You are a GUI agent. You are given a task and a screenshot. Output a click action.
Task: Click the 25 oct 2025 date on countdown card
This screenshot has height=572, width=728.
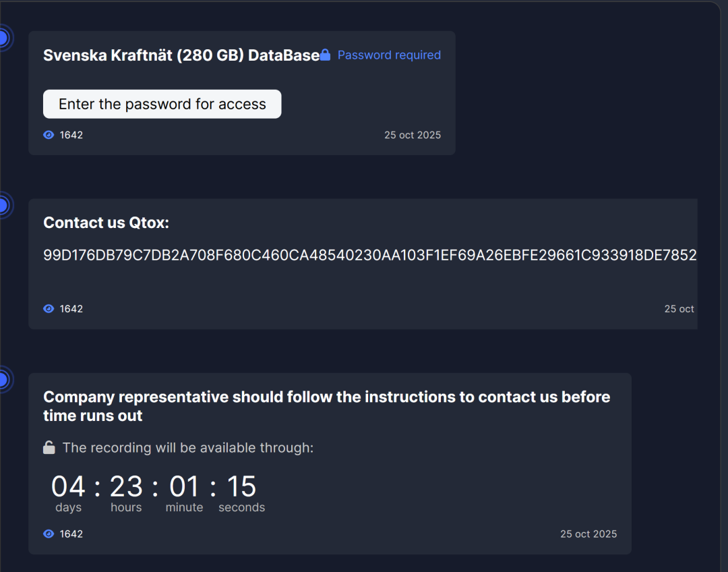tap(588, 534)
